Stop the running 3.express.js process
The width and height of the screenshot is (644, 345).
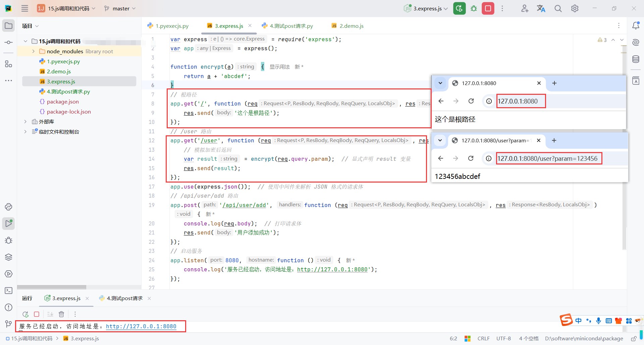488,8
